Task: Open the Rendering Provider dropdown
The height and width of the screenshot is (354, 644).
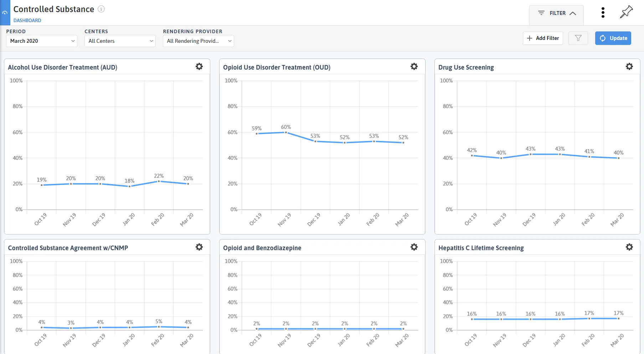Action: tap(199, 41)
